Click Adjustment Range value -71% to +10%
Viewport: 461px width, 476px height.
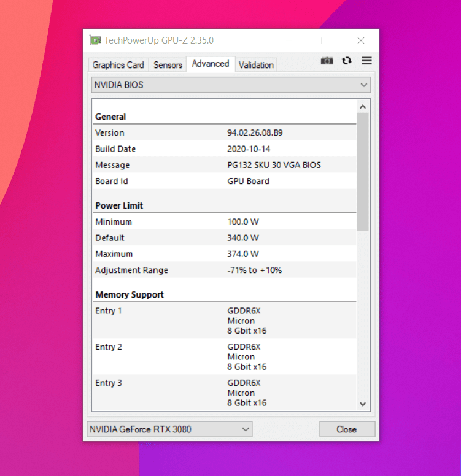coord(254,270)
